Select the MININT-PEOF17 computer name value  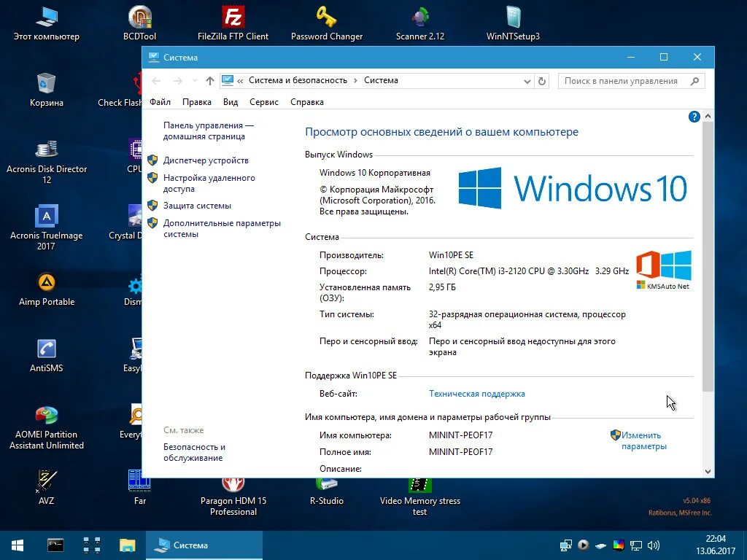pyautogui.click(x=461, y=435)
